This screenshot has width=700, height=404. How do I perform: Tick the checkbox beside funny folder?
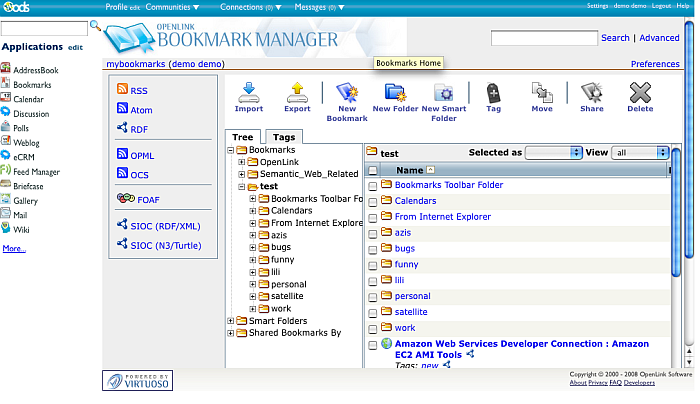coord(373,265)
